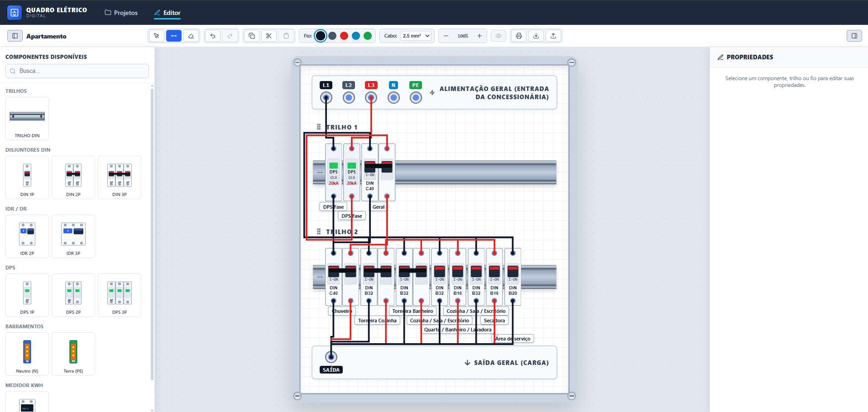Activate the wire drawing tool
The height and width of the screenshot is (412, 868).
tap(174, 36)
